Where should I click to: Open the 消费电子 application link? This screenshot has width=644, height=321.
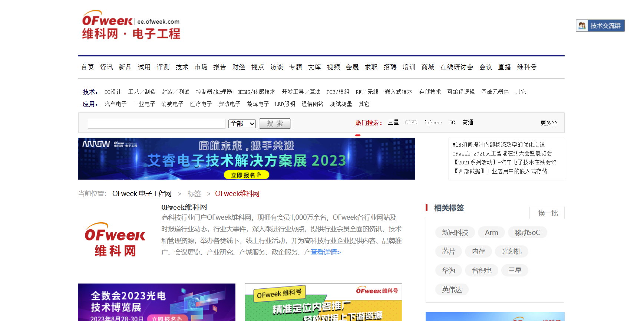(172, 104)
